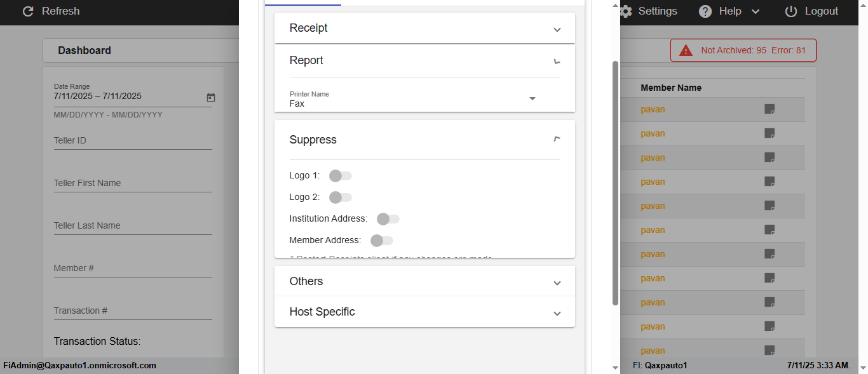Click the note icon in first pavan row

click(770, 109)
